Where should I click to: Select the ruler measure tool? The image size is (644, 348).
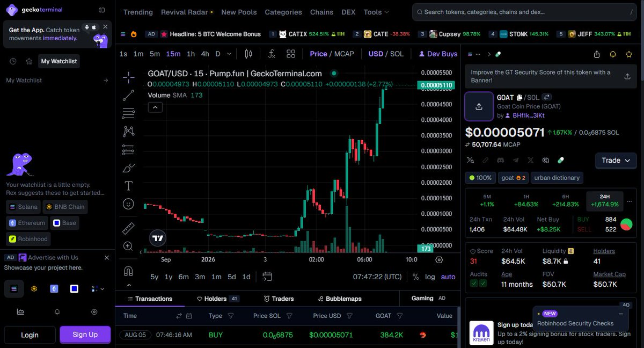coord(128,228)
